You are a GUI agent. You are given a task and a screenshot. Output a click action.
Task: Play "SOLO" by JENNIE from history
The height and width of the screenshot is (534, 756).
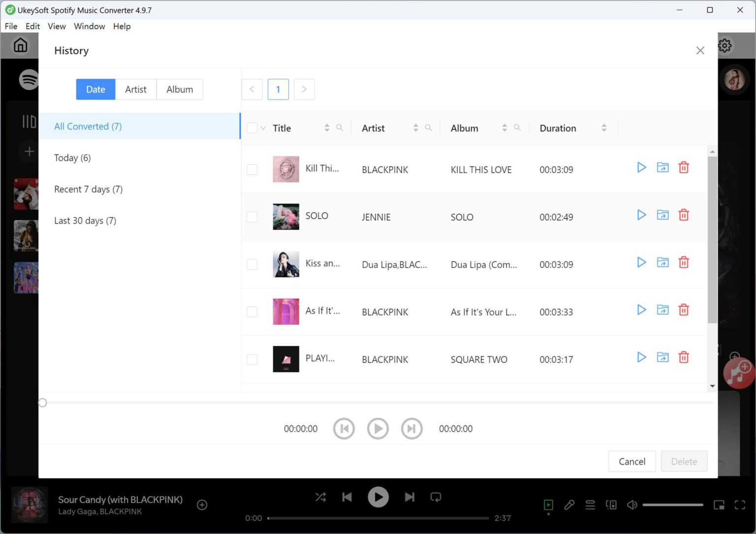pos(641,215)
